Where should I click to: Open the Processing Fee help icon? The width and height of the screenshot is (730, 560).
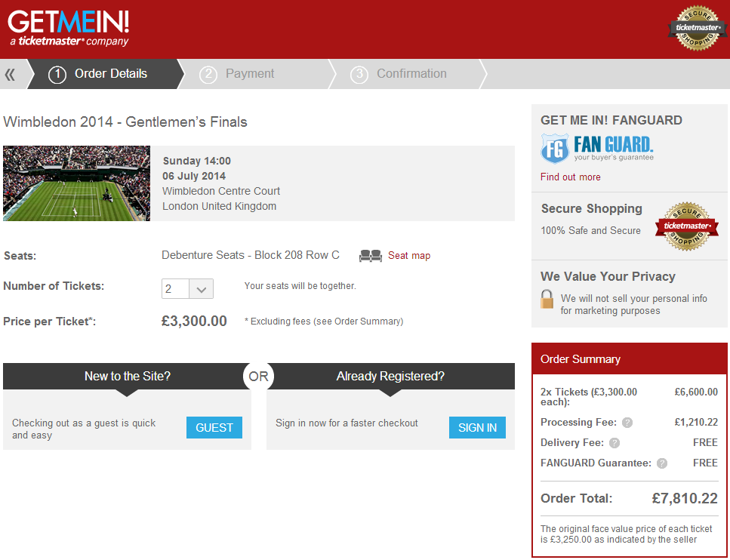[x=627, y=423]
